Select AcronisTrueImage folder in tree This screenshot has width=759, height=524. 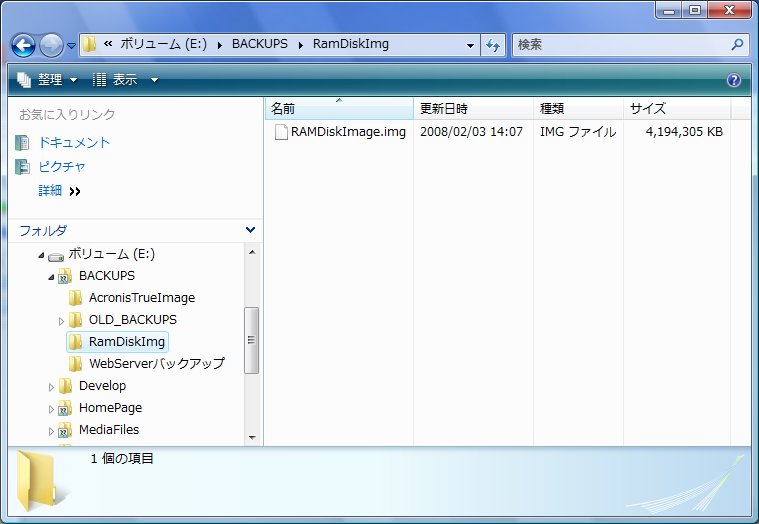(142, 298)
